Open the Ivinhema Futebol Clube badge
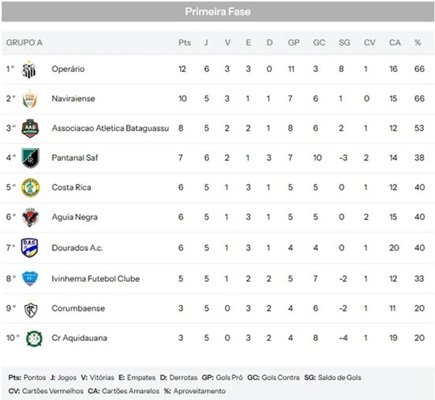 pyautogui.click(x=30, y=278)
